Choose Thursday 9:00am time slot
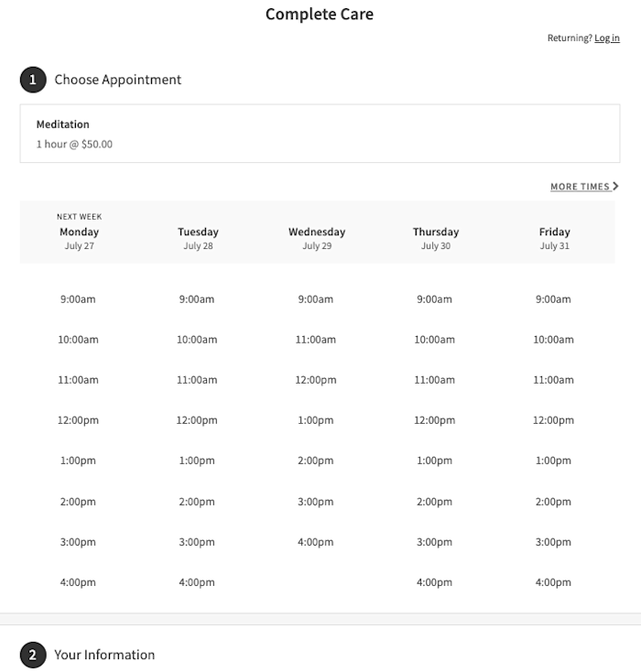 434,299
